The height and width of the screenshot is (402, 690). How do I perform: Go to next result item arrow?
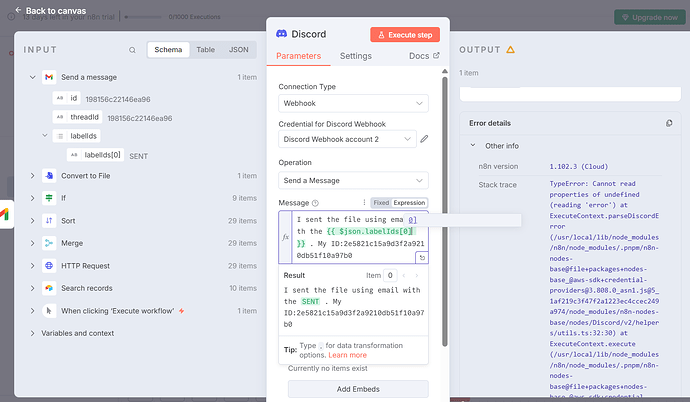[416, 275]
